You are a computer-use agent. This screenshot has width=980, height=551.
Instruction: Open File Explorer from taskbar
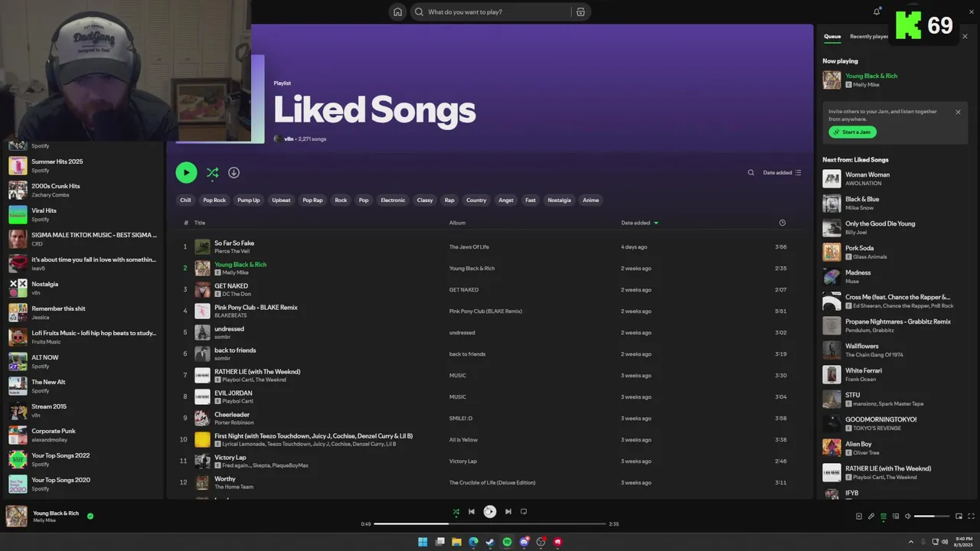click(456, 542)
